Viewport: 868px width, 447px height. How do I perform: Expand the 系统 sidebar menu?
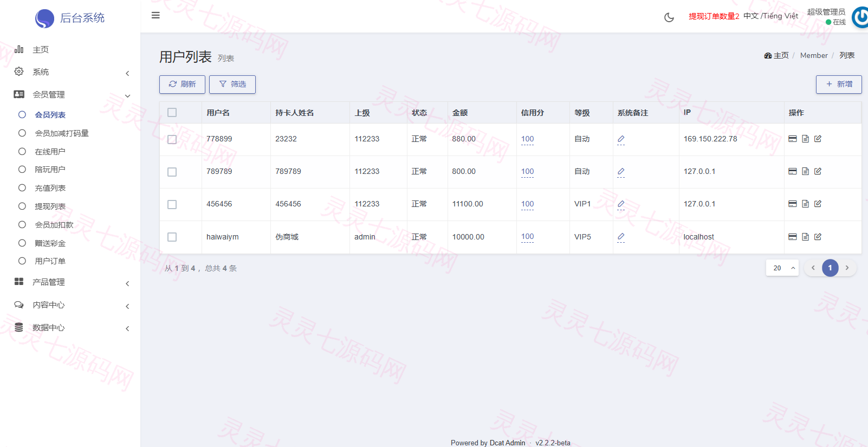pos(70,72)
